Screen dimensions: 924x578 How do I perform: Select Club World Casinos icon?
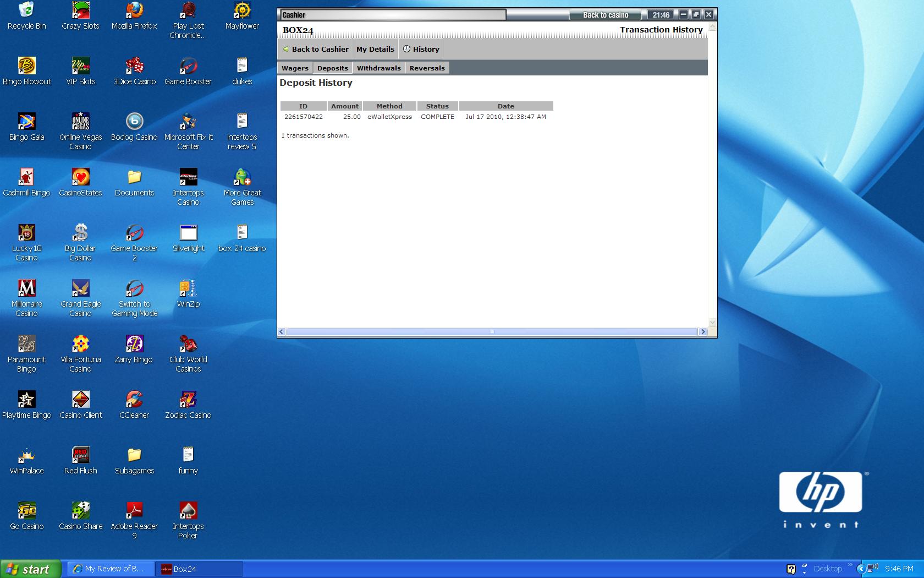coord(188,354)
